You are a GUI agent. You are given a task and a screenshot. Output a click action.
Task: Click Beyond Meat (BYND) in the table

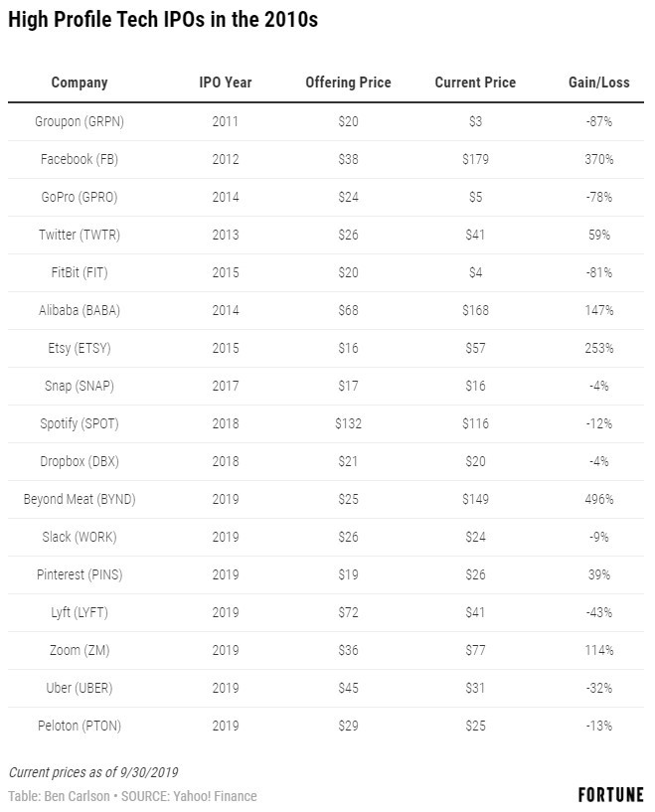80,499
